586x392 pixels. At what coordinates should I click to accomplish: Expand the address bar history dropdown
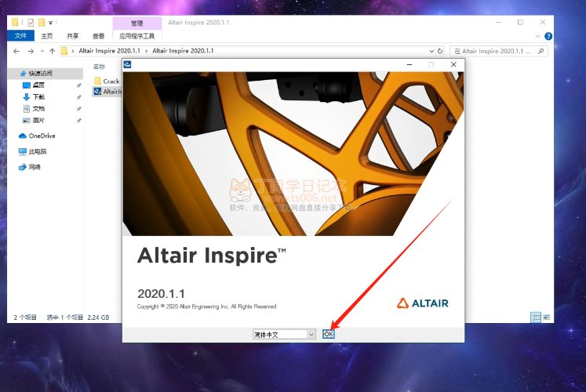[x=431, y=51]
